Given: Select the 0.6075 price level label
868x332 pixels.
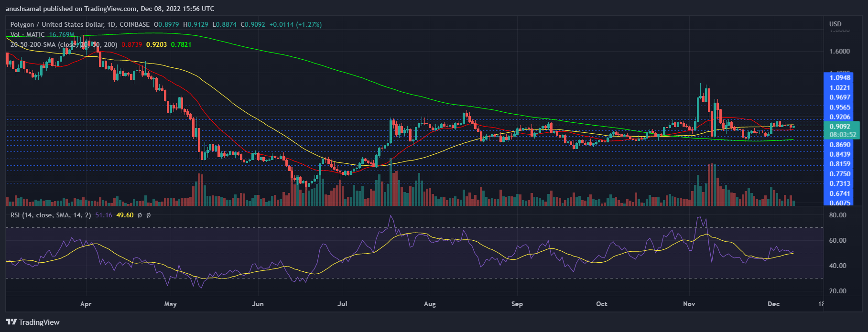Looking at the screenshot, I should click(840, 203).
